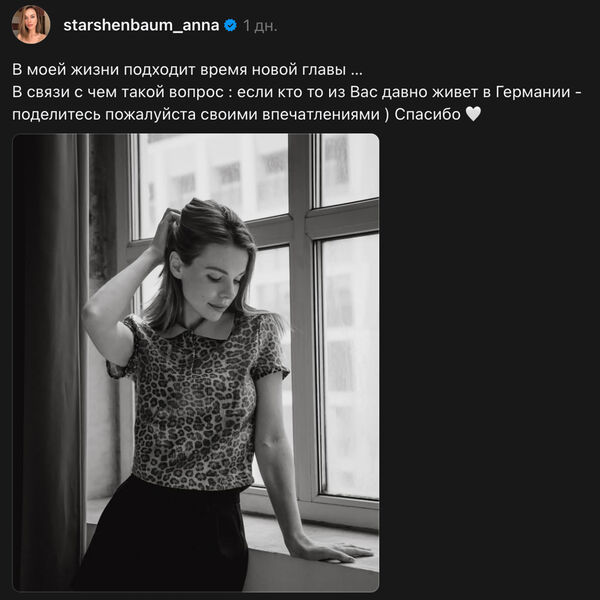Open the black-and-white photo attachment
600x600 pixels.
pos(196,362)
